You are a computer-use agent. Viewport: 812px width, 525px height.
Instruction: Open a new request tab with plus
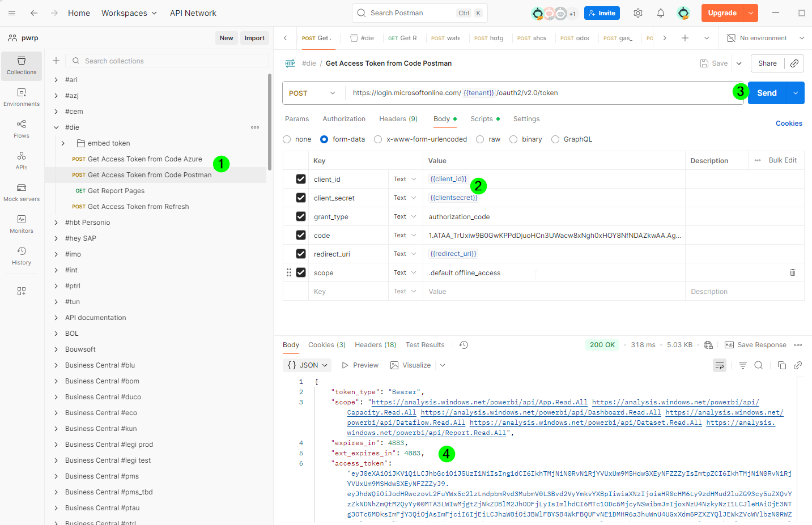pos(685,38)
